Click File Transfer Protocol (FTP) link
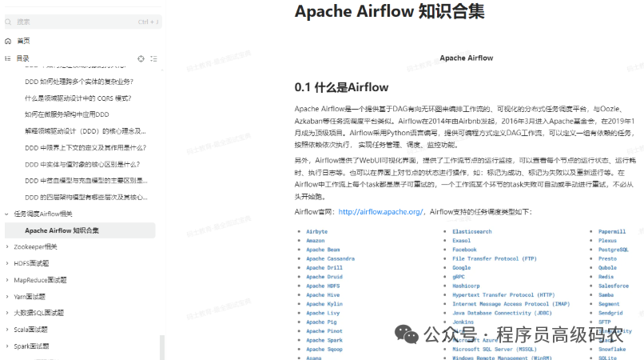This screenshot has width=644, height=360. click(495, 258)
